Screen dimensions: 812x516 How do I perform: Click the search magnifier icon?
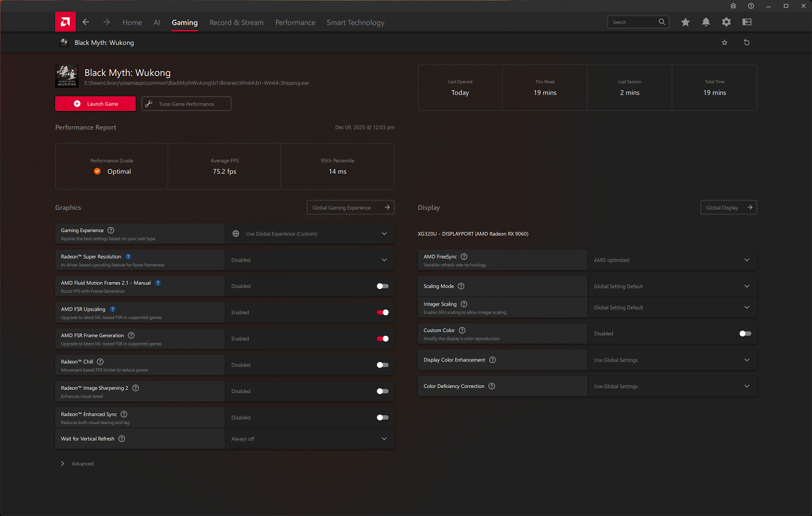pos(662,22)
